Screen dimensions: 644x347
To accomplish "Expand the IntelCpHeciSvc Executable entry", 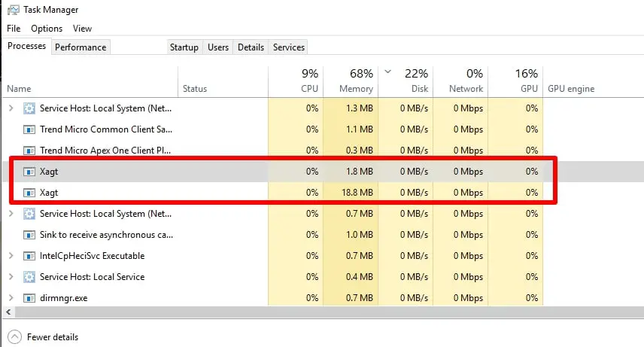I will [11, 256].
